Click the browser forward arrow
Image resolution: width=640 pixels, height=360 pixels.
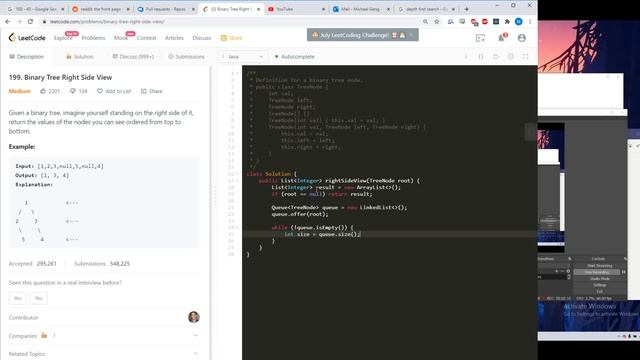click(19, 21)
